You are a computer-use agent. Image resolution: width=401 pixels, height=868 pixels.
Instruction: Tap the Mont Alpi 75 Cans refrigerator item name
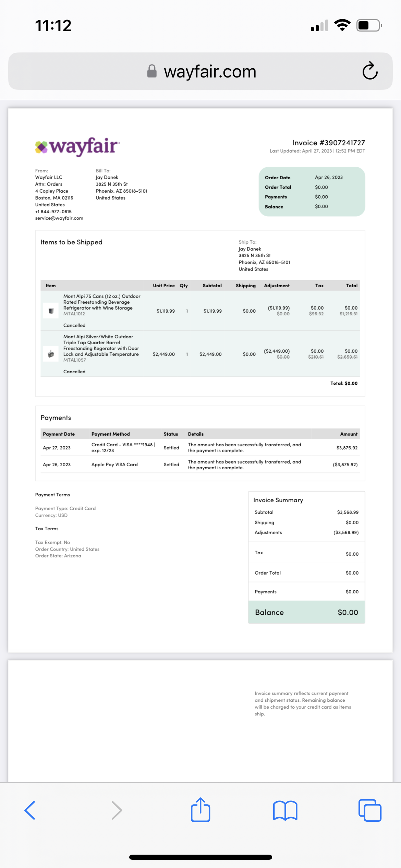tap(102, 302)
